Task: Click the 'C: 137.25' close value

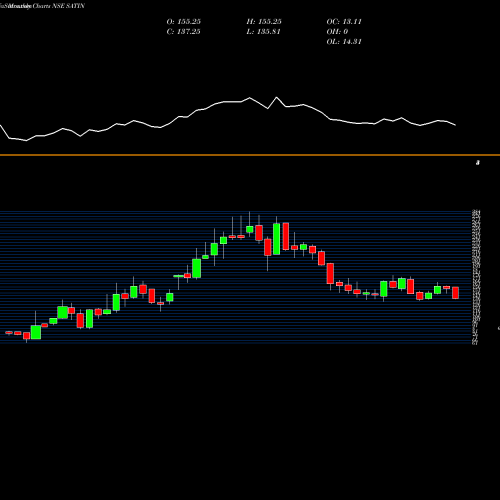Action: pyautogui.click(x=183, y=32)
